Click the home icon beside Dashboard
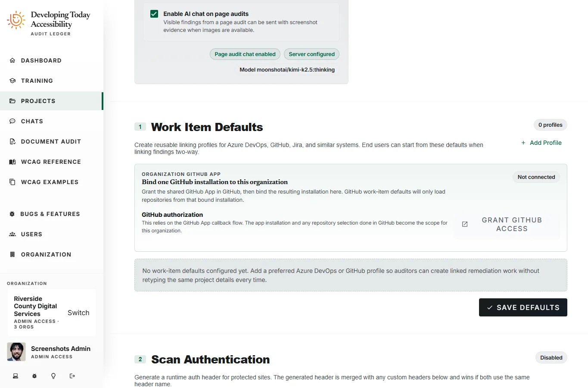Viewport: 588px width, 388px height. click(12, 60)
